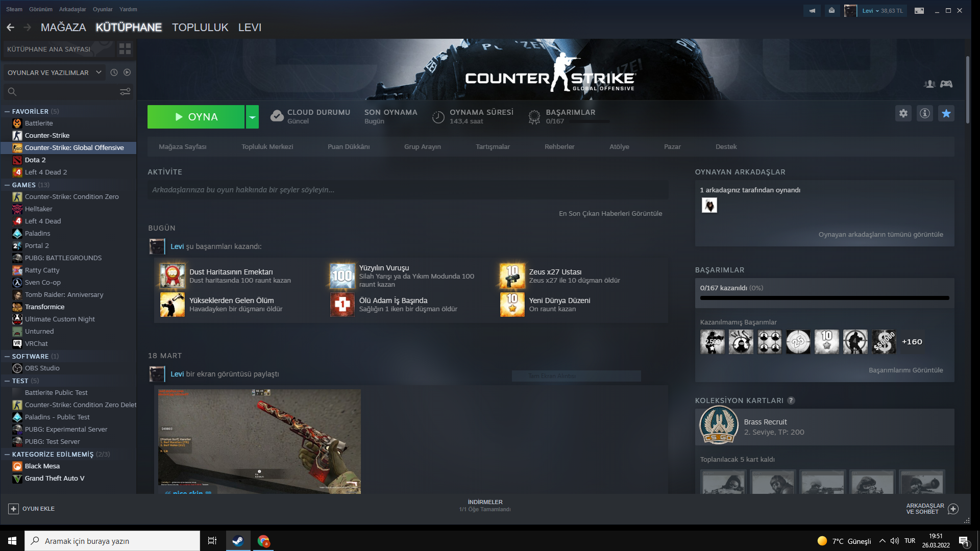Open the shared pistol screenshot thumbnail

pos(259,441)
